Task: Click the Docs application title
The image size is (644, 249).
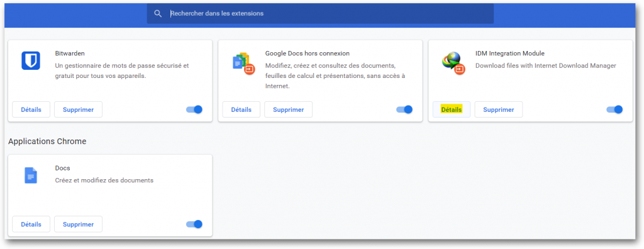Action: [x=62, y=168]
